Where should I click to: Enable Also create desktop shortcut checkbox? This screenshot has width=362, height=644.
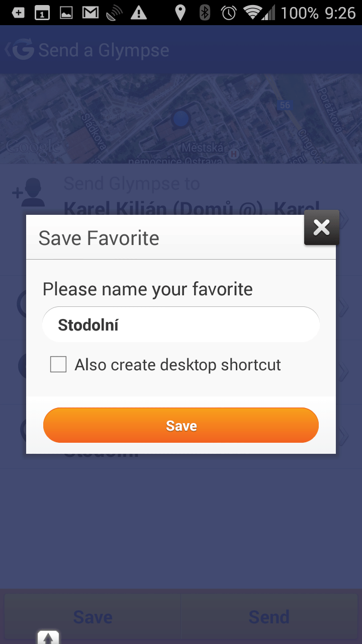(58, 364)
